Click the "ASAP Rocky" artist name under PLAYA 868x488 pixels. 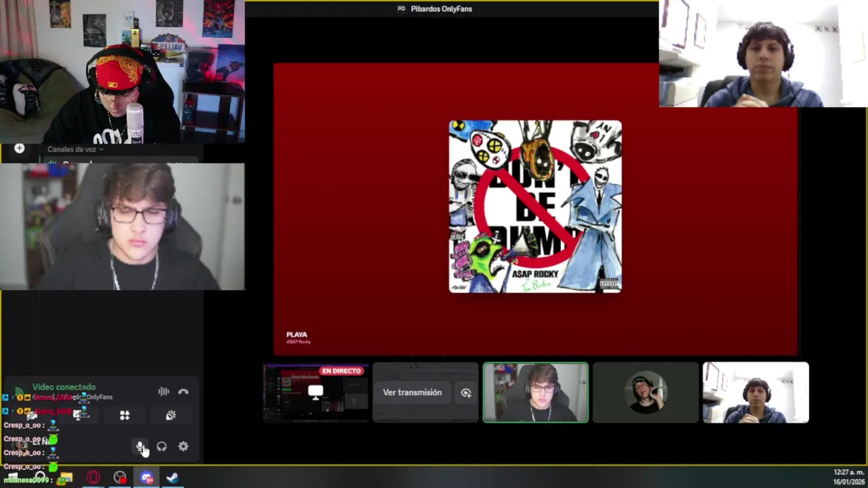(298, 342)
